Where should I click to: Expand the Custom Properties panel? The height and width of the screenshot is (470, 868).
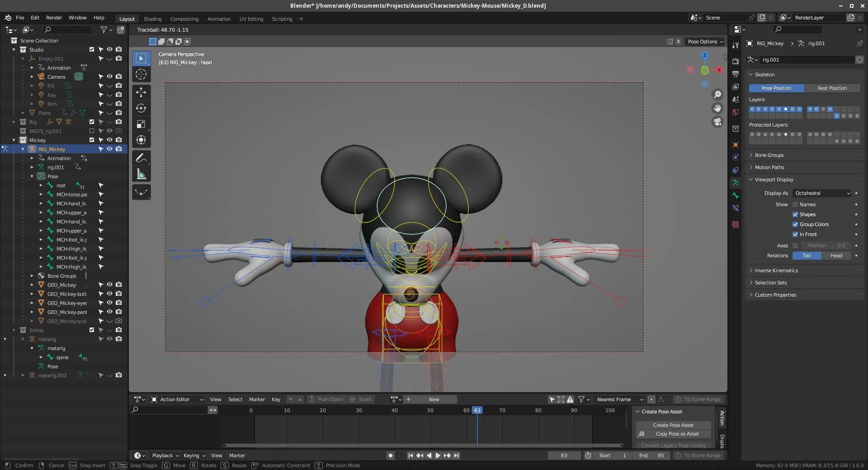point(775,295)
